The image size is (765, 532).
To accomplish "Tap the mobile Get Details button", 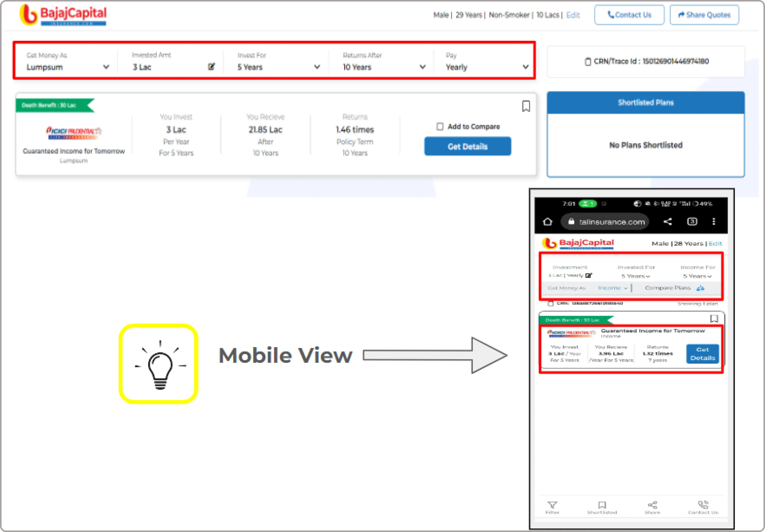I will coord(702,354).
